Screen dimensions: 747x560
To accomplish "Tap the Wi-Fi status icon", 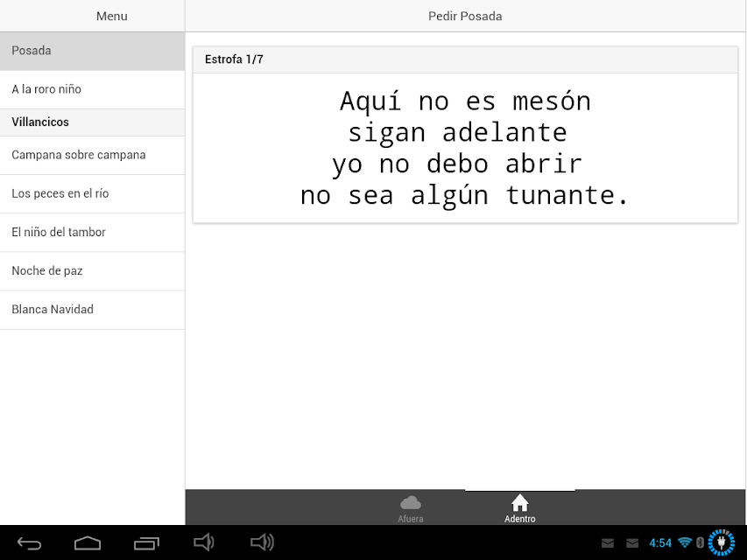I will coord(685,542).
